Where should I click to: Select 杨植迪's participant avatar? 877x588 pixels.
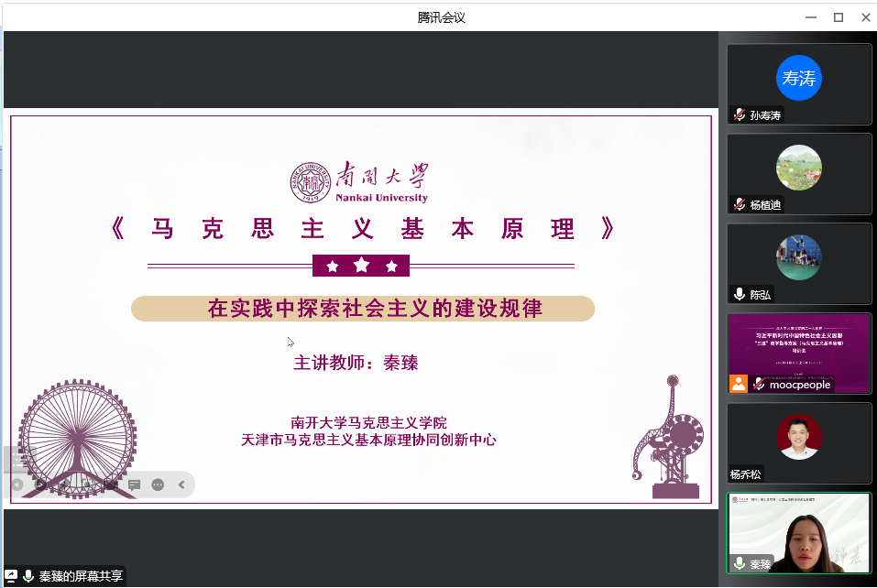point(798,168)
